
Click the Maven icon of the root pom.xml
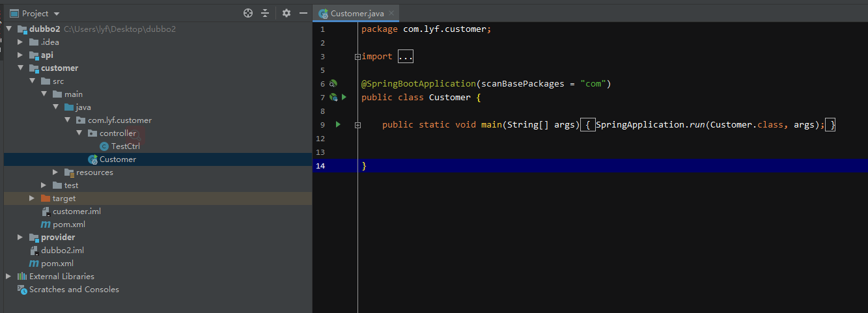[34, 264]
